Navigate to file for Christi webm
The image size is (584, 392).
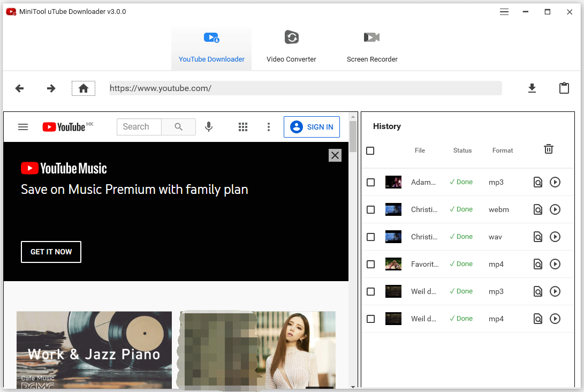538,209
